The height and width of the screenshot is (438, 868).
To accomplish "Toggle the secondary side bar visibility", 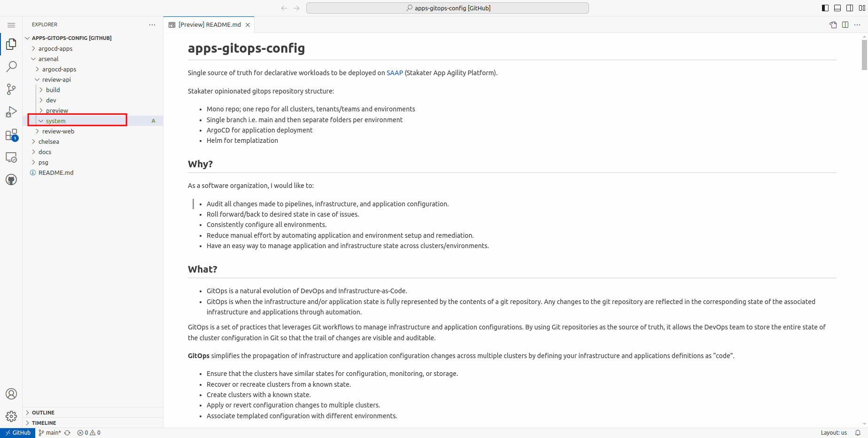I will (x=850, y=8).
